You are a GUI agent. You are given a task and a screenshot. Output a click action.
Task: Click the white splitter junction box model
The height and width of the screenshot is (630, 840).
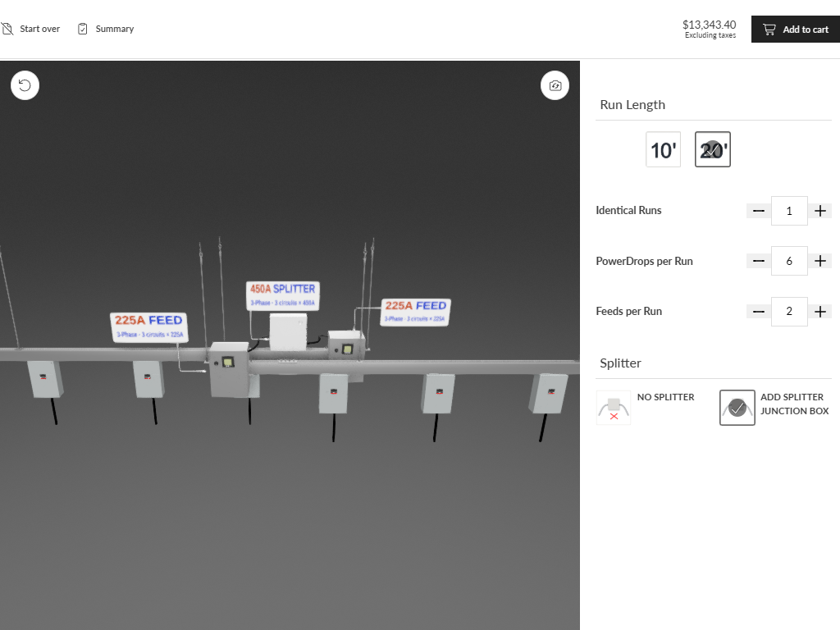pyautogui.click(x=288, y=333)
